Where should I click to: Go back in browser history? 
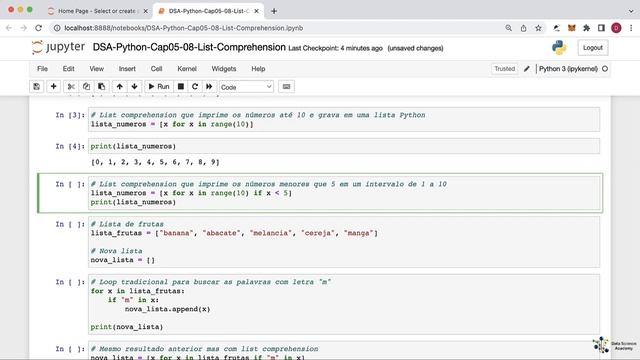pos(9,28)
